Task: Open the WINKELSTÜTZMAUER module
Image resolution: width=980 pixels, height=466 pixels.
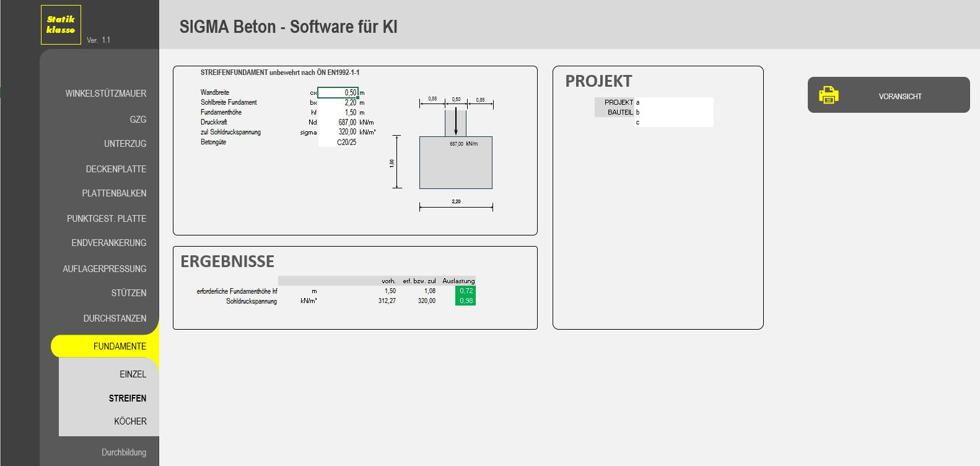Action: coord(106,94)
